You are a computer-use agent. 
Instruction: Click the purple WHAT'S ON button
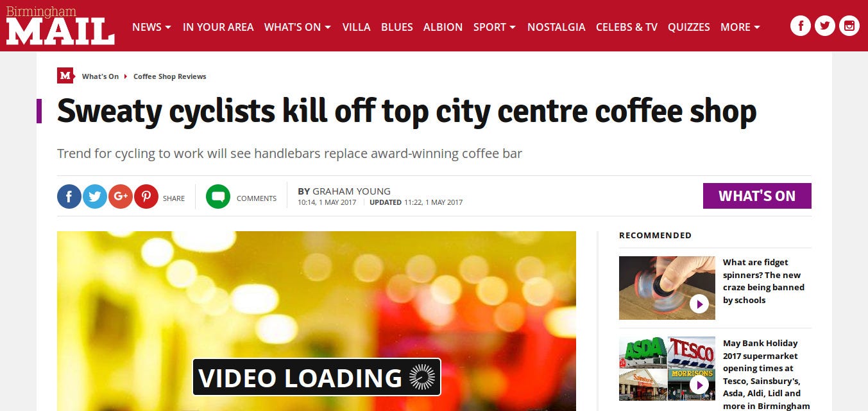coord(757,196)
